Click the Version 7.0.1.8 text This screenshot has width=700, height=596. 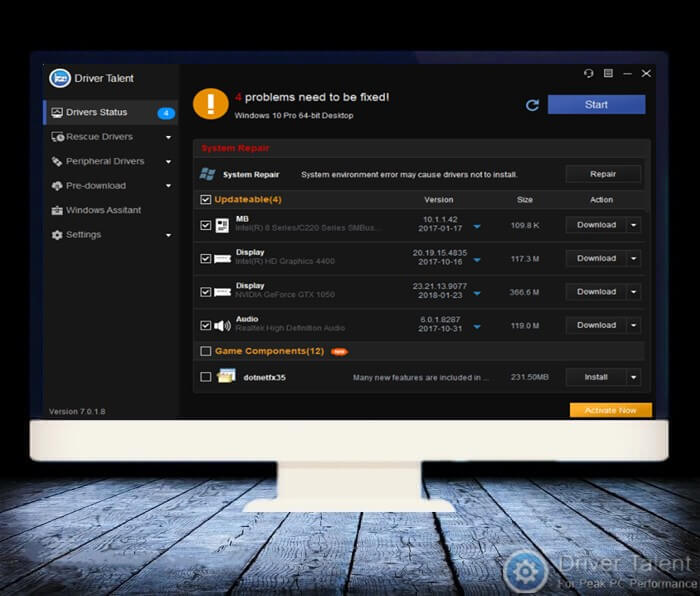pos(77,412)
